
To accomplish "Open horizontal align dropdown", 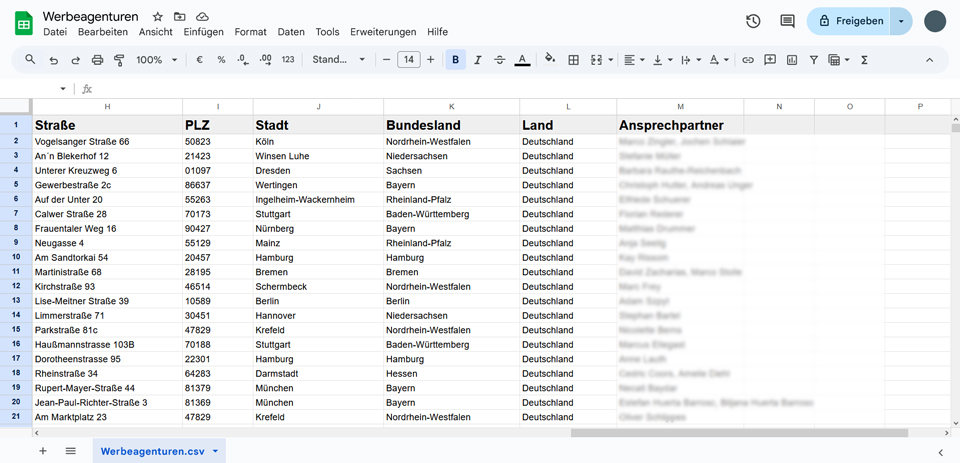I will [634, 60].
